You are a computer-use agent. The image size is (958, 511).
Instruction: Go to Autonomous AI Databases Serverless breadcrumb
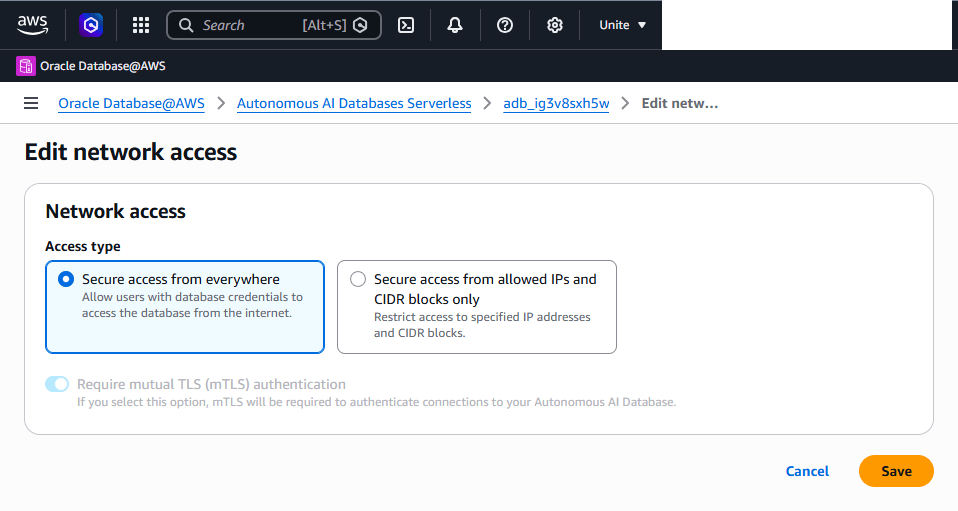coord(354,103)
